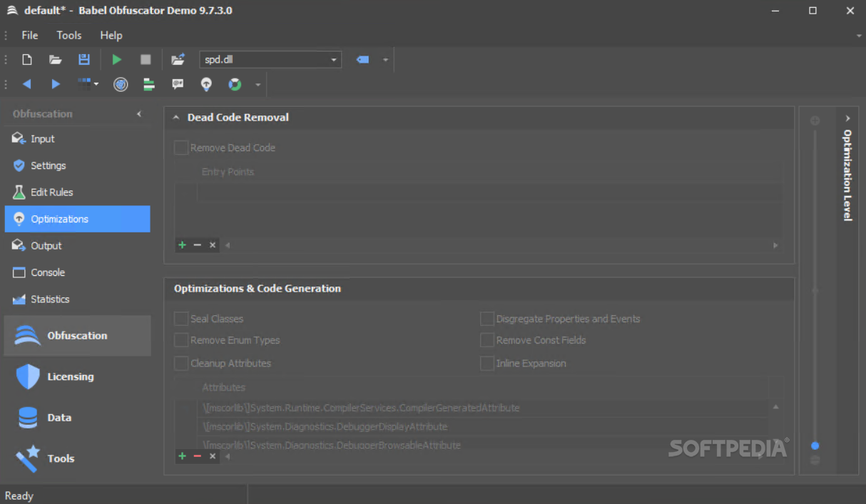
Task: Open the second toolbar overflow arrow
Action: pos(258,85)
